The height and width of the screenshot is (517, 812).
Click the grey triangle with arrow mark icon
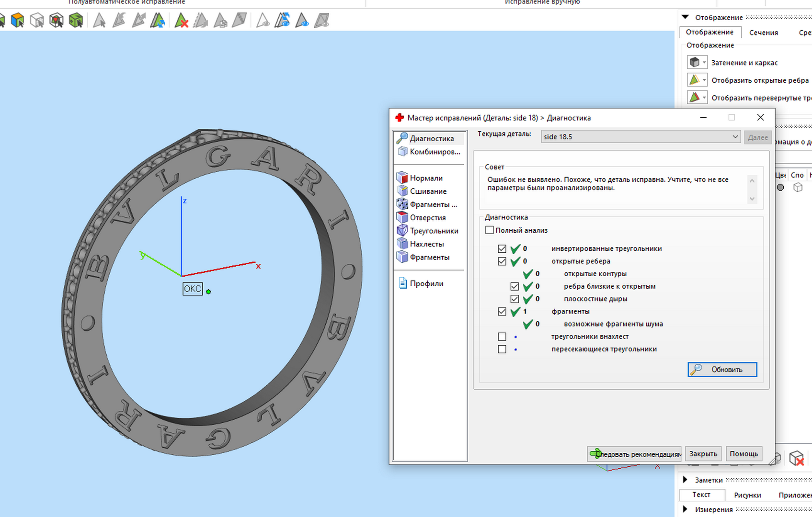point(138,20)
